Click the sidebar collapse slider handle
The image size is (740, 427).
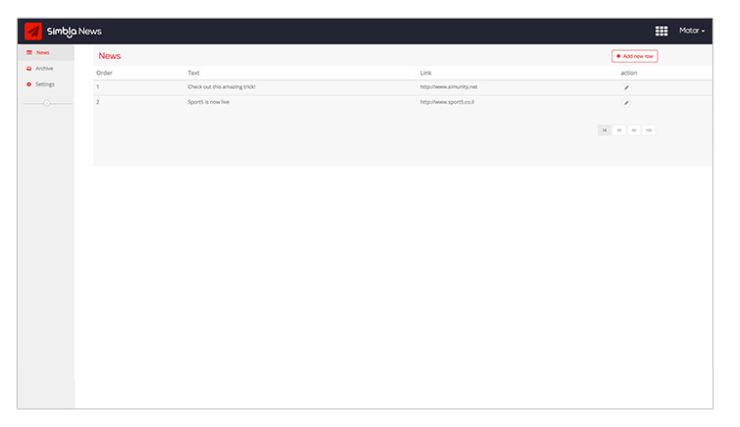[47, 103]
